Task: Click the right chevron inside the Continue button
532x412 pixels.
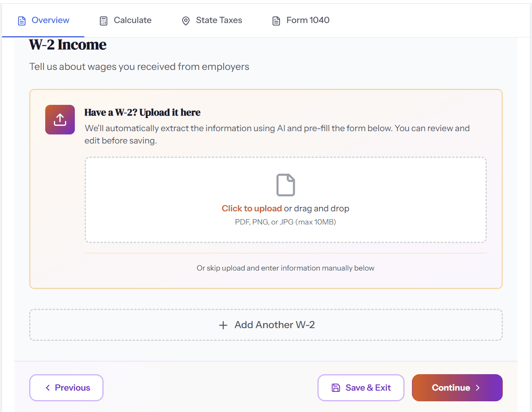Action: pos(478,387)
